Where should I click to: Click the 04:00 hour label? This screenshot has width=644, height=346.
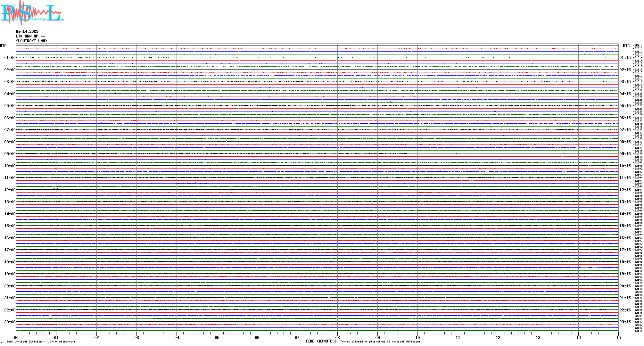coord(10,94)
